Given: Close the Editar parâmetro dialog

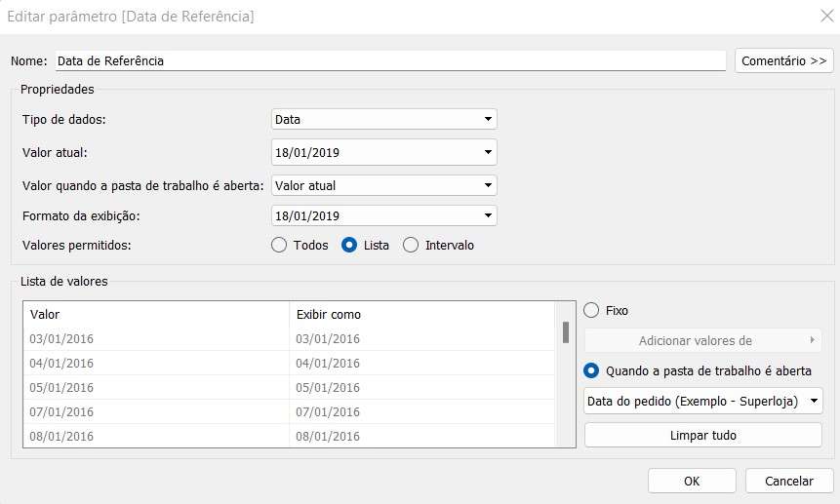Looking at the screenshot, I should click(827, 16).
